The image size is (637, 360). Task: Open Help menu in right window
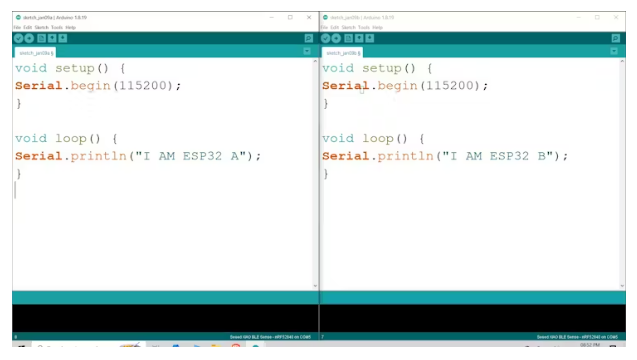pyautogui.click(x=377, y=28)
